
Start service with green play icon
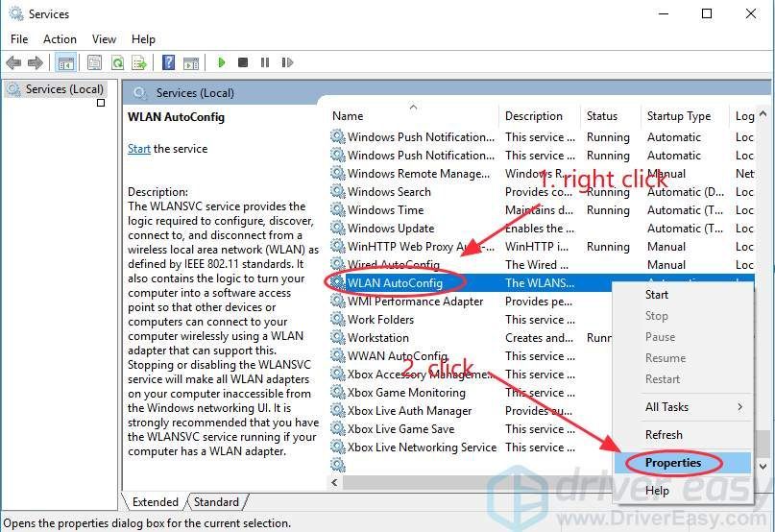coord(222,62)
